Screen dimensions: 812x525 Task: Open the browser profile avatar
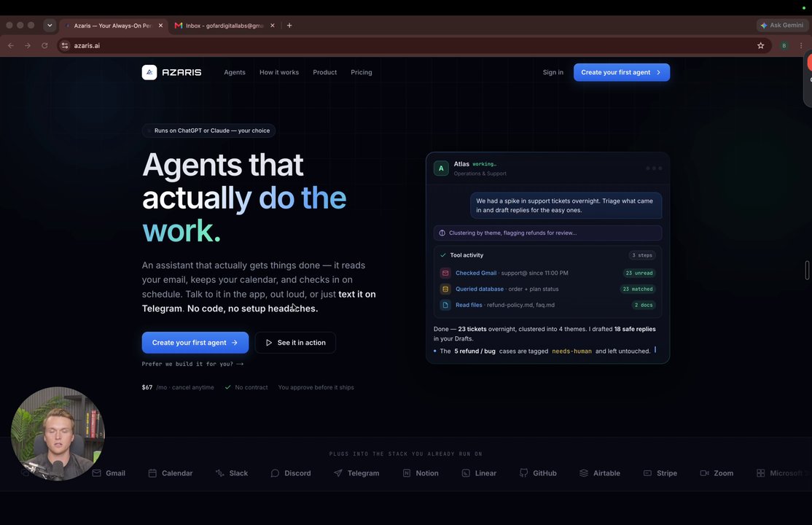click(784, 46)
